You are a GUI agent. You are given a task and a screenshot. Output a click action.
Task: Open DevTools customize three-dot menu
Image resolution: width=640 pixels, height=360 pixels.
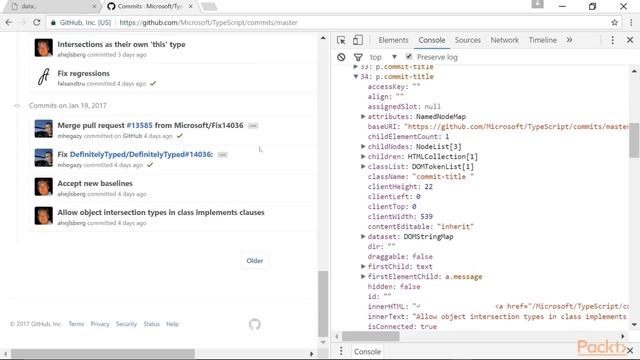[x=612, y=40]
